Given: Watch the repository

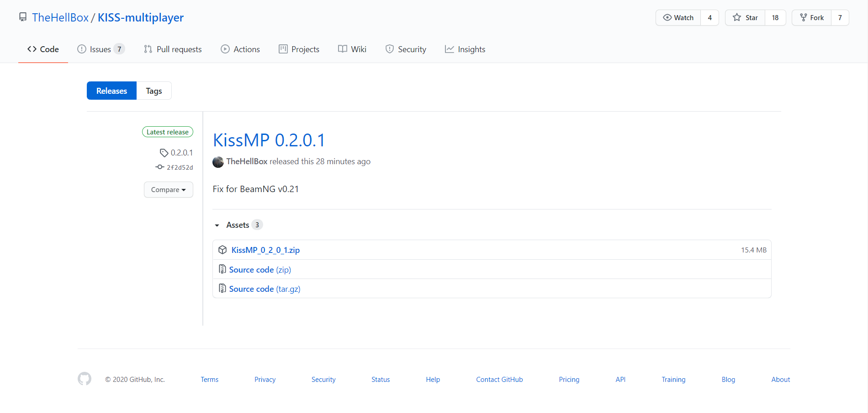Looking at the screenshot, I should tap(678, 18).
